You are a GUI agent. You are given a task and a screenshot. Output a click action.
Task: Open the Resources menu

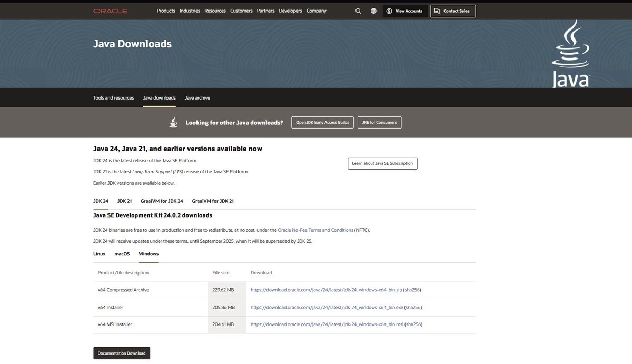[x=215, y=11]
